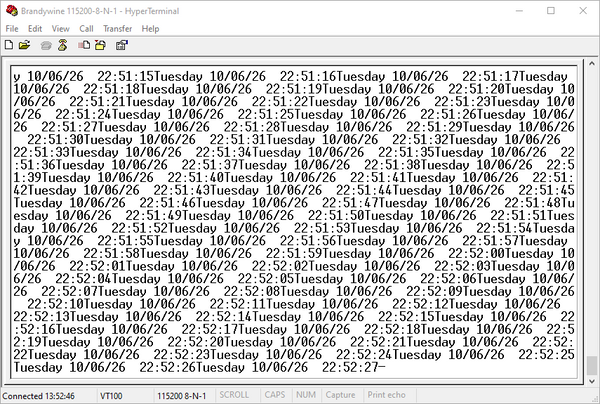
Task: Click the CAPS indicator in status bar
Action: pyautogui.click(x=275, y=395)
